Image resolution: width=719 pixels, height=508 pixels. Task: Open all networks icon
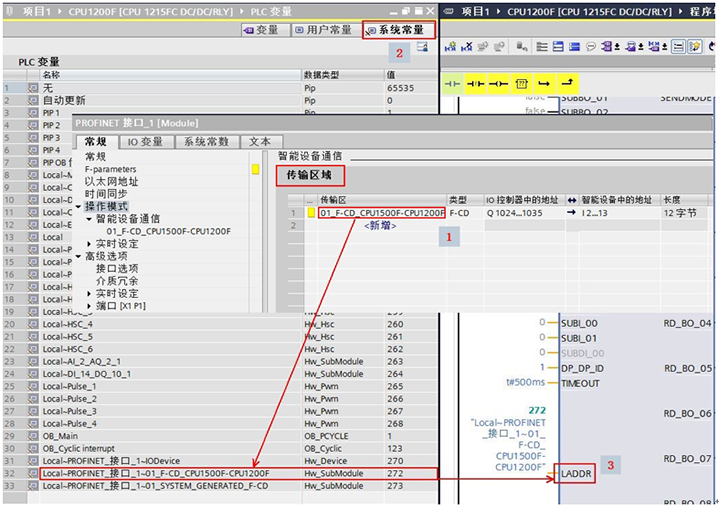click(x=558, y=46)
